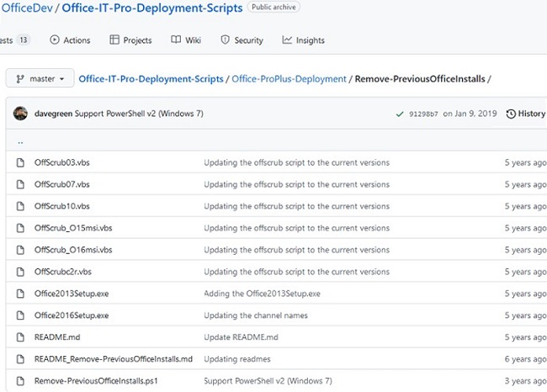
Task: Open the OffScrub_O15msi.vbs file
Action: coord(73,228)
